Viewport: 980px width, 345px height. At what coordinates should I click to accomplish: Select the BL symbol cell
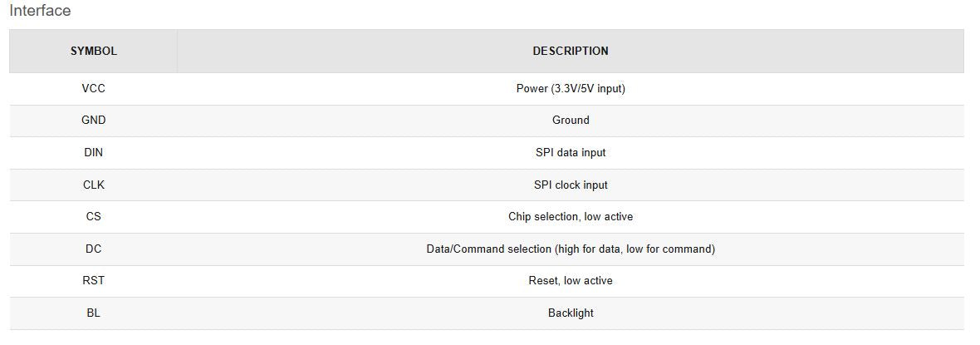click(x=93, y=313)
